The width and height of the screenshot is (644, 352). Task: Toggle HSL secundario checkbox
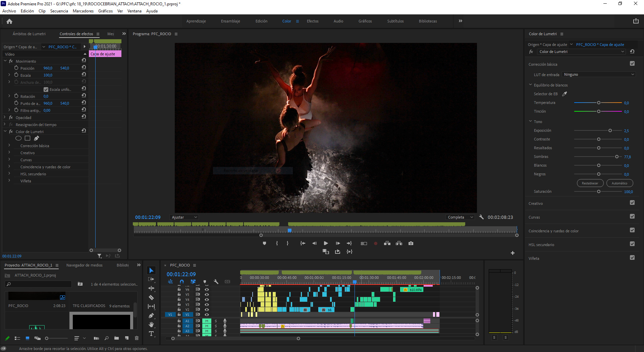click(632, 244)
